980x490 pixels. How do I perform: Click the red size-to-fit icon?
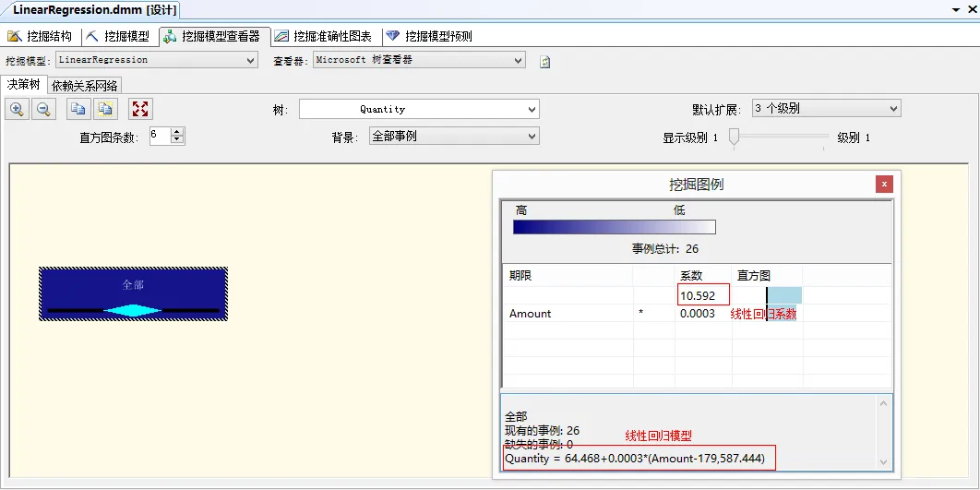tap(140, 109)
